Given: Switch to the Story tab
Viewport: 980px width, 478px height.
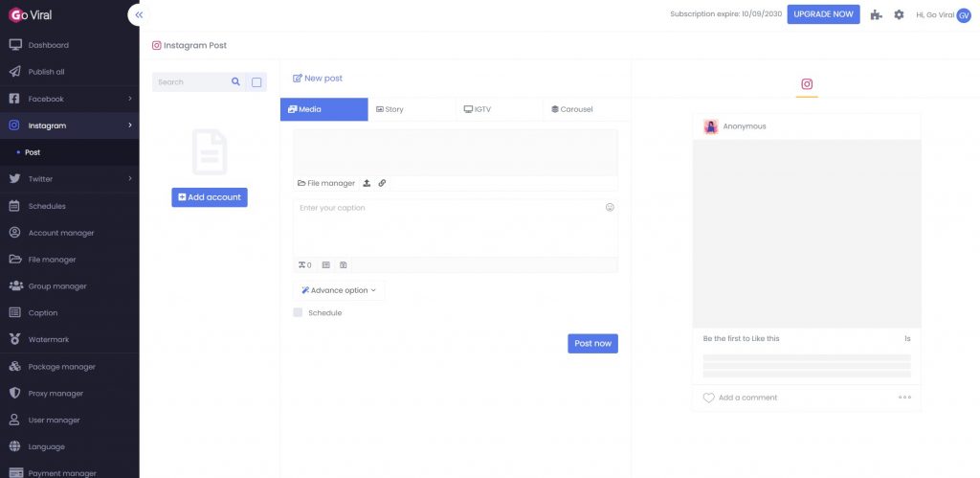Looking at the screenshot, I should pyautogui.click(x=412, y=109).
